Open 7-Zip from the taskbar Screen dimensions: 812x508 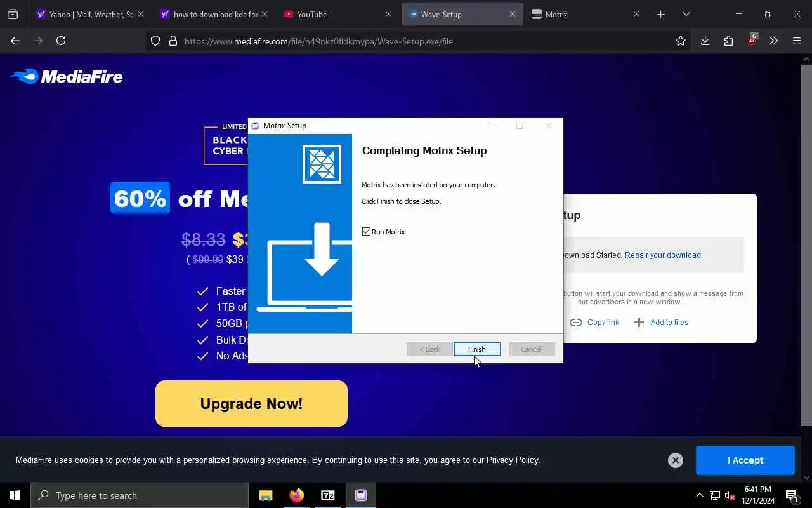click(x=328, y=495)
